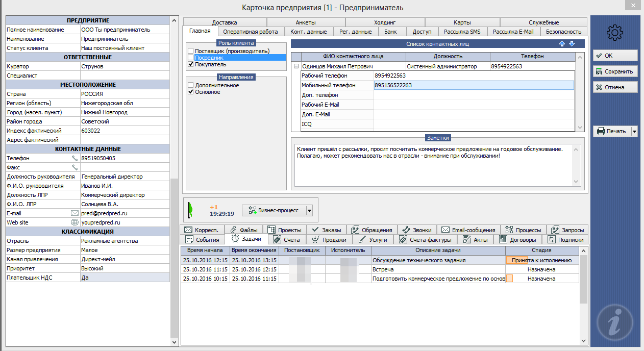Open the Продажи tab
644x351 pixels.
click(329, 240)
